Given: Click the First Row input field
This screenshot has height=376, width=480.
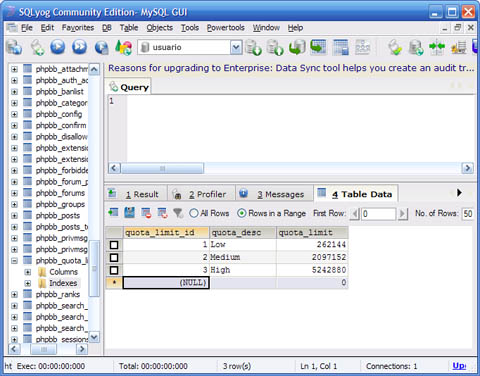Looking at the screenshot, I should pyautogui.click(x=379, y=213).
